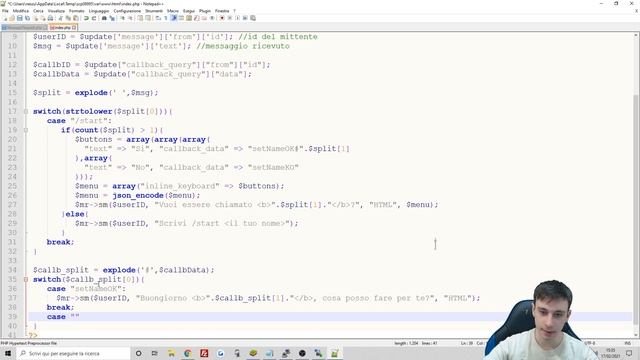The image size is (640, 360).
Task: Click the 'json_encode' function on line 26
Action: (138, 196)
